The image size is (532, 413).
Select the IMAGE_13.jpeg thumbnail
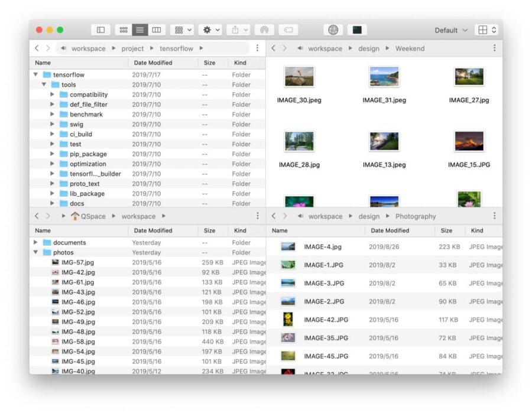[x=384, y=141]
